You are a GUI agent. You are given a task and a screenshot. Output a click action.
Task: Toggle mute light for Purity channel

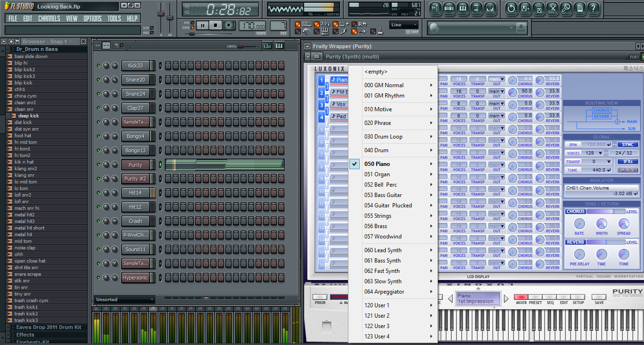(x=99, y=164)
